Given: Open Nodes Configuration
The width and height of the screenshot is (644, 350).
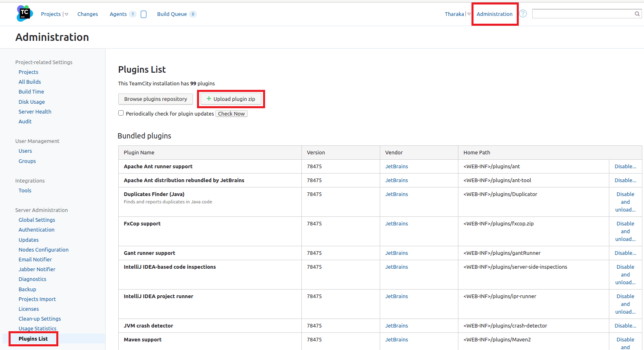Looking at the screenshot, I should pos(43,250).
